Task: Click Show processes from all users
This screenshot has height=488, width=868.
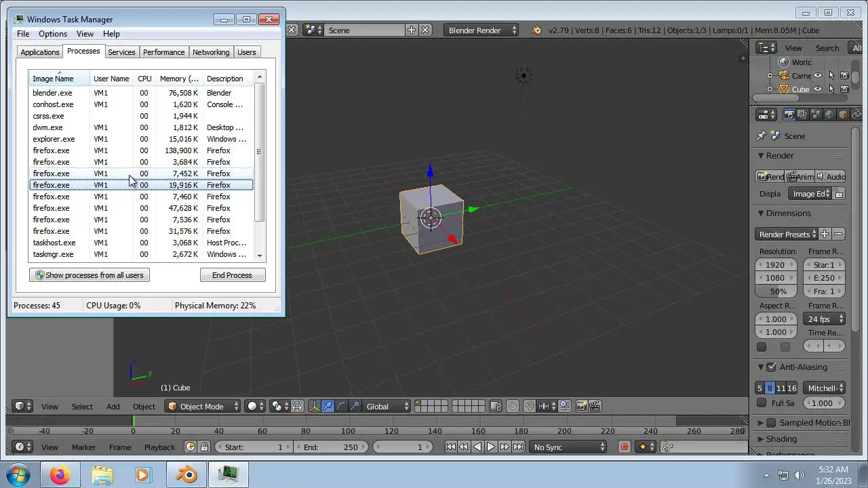Action: coord(90,275)
